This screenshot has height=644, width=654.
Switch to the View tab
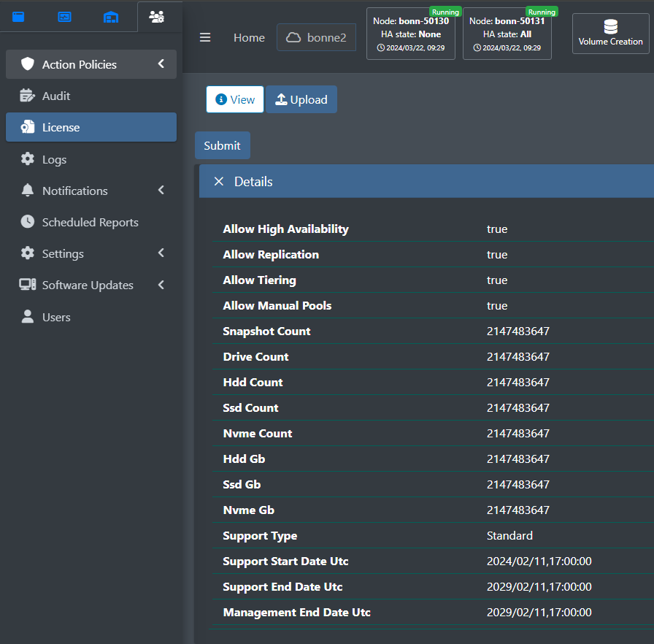pos(235,99)
